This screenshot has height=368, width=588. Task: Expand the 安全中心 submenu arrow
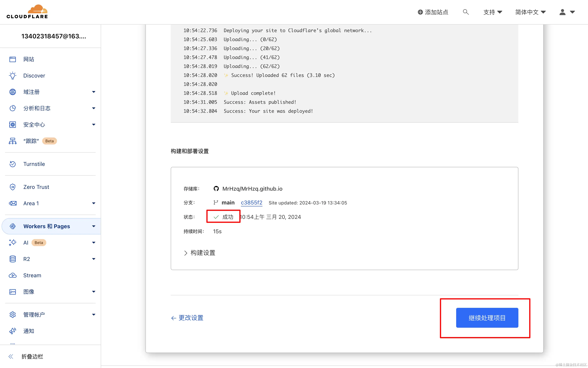point(94,125)
